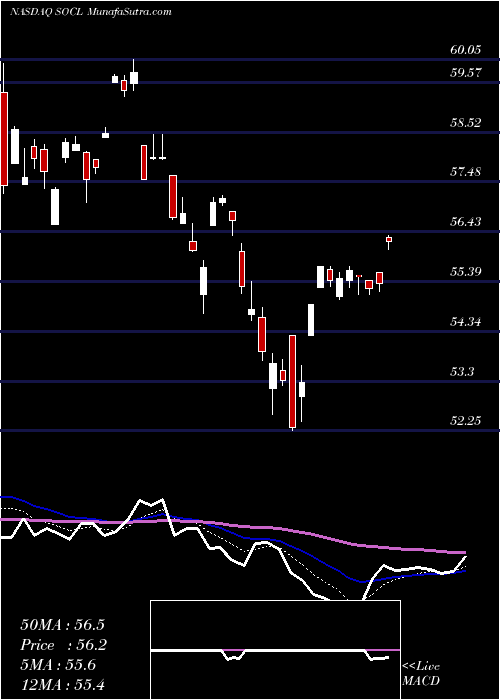Click the latest small red candle near 56.2

click(389, 240)
